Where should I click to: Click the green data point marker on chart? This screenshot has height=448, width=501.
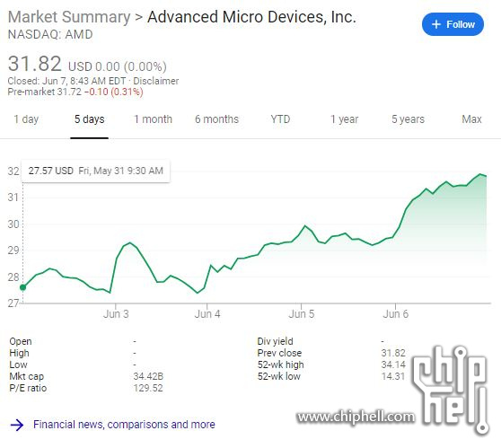[22, 287]
